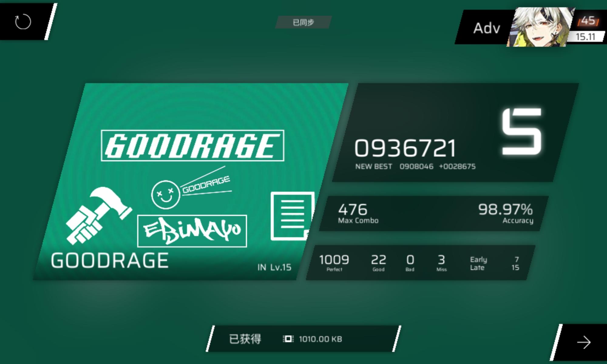Tap the 98.97% Accuracy value

(x=505, y=213)
